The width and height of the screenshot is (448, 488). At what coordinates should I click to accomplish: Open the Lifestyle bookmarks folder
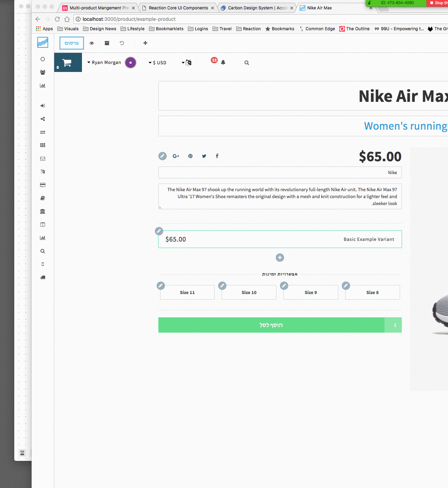click(x=133, y=29)
